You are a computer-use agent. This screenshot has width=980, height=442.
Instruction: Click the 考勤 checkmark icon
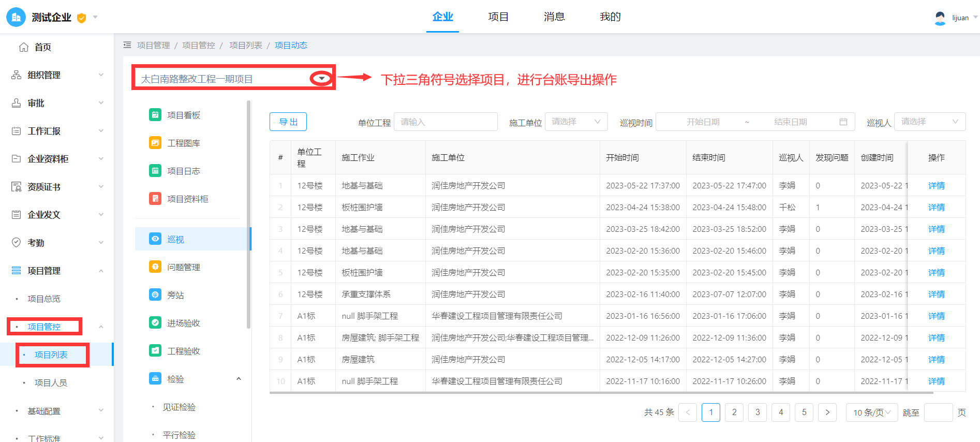(17, 242)
